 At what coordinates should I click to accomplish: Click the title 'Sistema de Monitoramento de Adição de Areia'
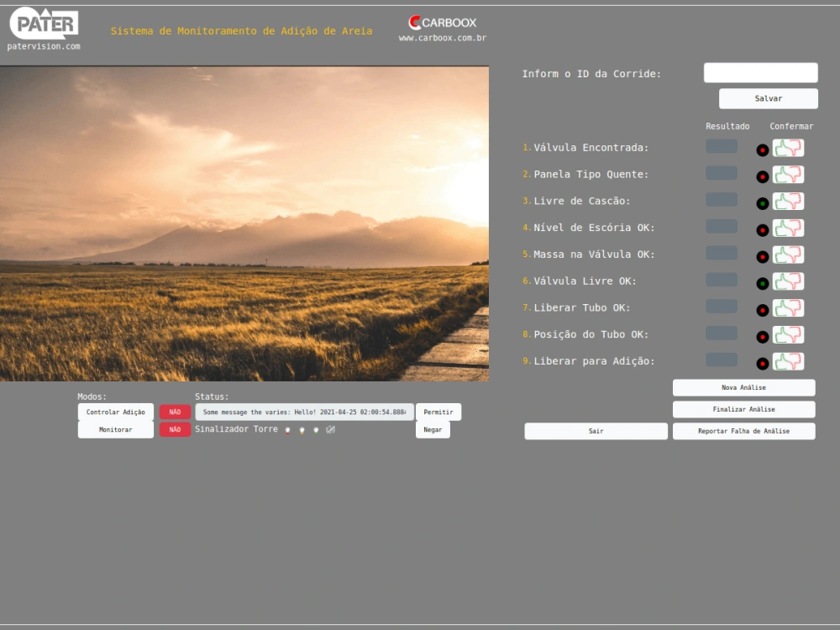point(242,31)
